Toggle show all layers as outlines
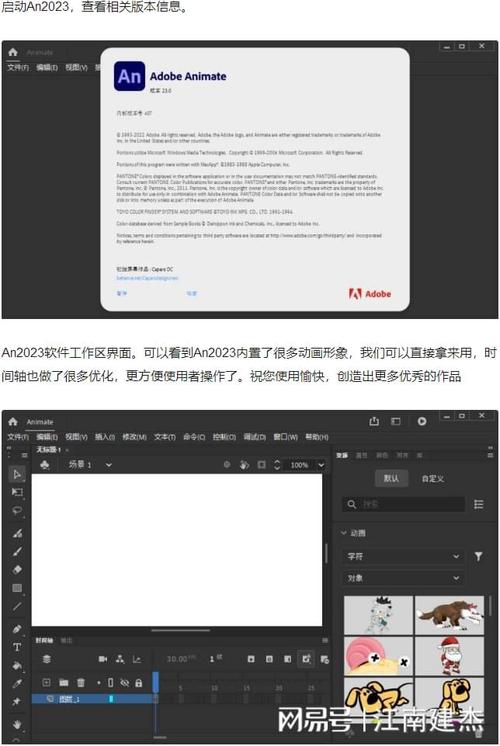 point(110,683)
